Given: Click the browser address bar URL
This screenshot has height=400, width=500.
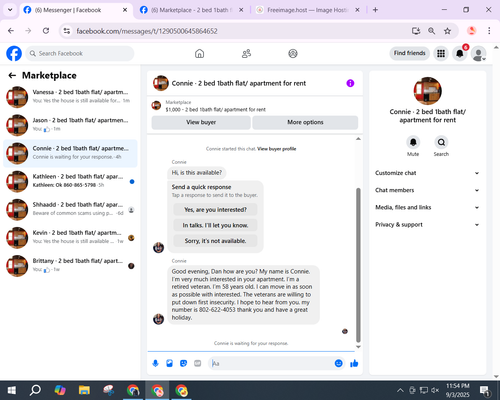Looking at the screenshot, I should point(147,31).
